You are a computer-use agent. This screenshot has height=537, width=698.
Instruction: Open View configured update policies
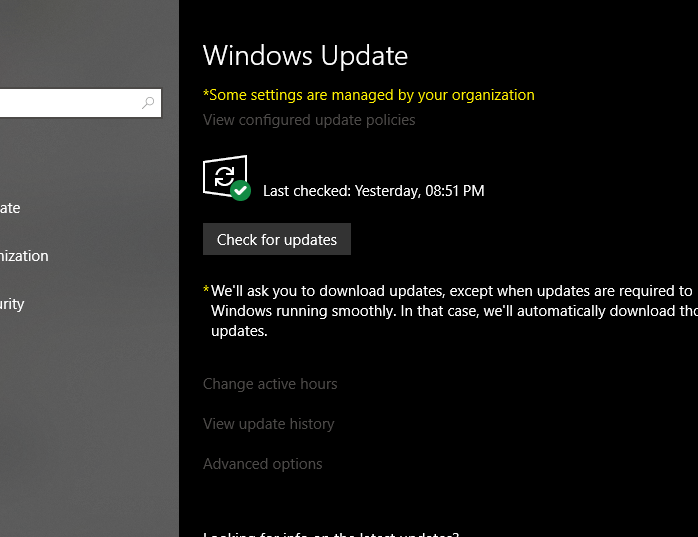pos(309,120)
